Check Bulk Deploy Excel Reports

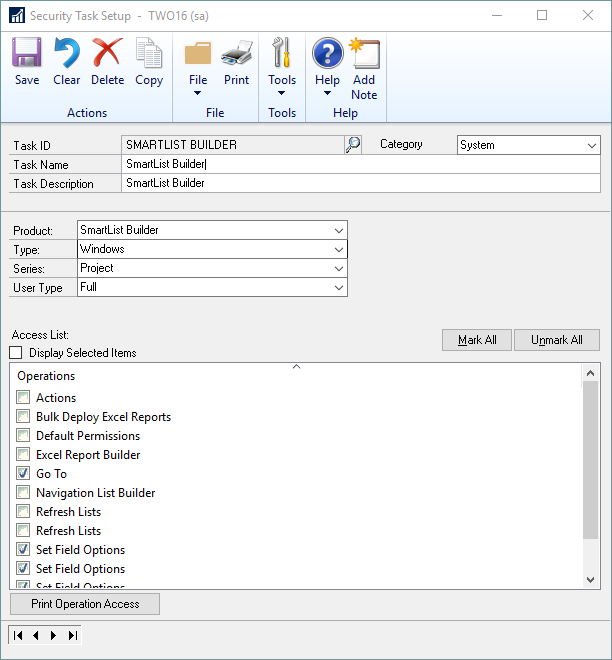(23, 416)
